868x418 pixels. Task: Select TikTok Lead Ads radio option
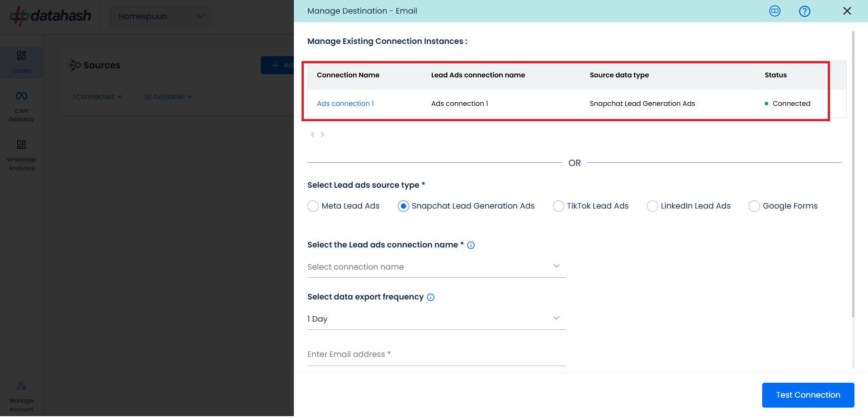[x=558, y=206]
